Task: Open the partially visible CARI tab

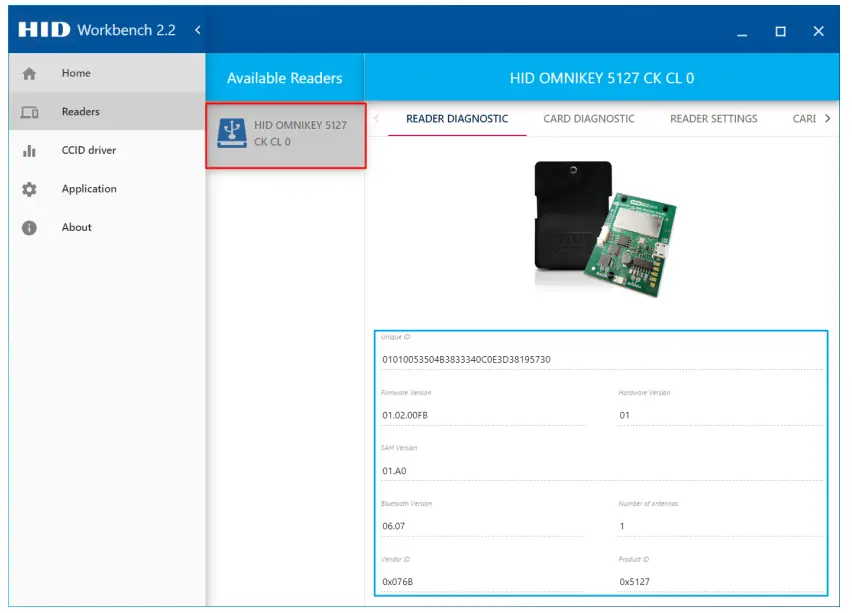Action: [x=804, y=118]
